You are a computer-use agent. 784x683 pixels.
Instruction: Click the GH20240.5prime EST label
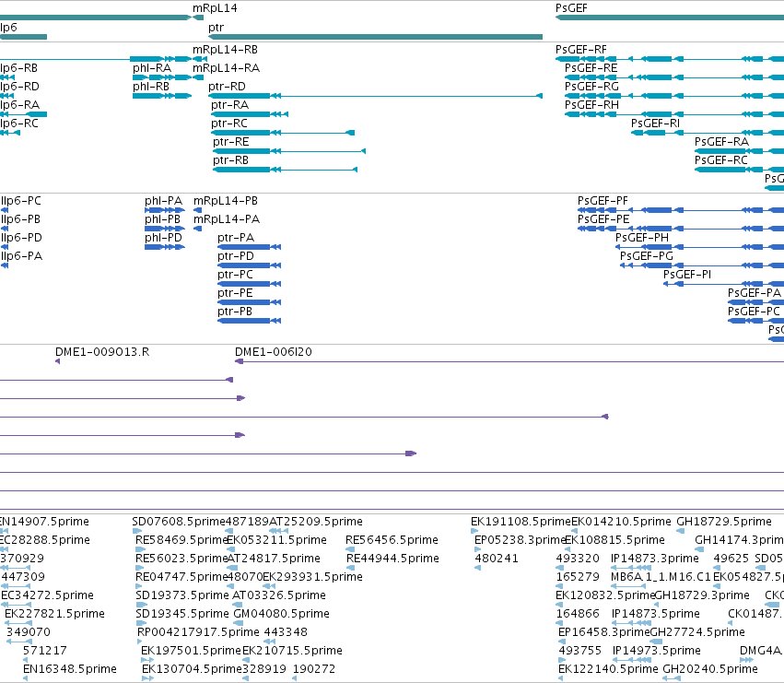tap(710, 670)
